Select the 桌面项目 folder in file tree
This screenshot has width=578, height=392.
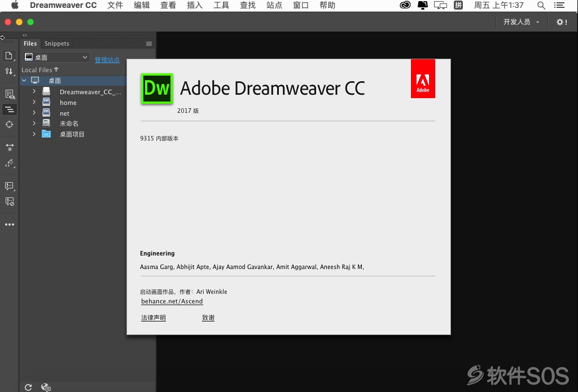click(x=72, y=134)
